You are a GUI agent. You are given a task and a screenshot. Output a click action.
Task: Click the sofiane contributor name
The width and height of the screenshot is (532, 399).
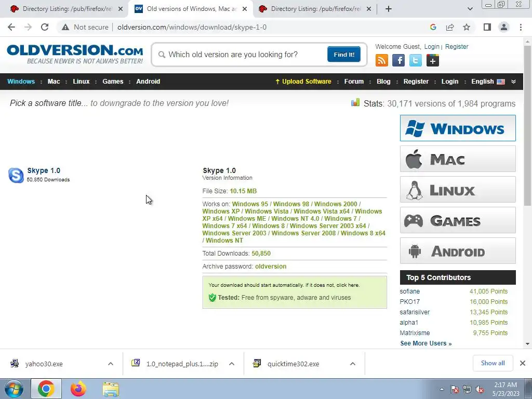[x=409, y=291]
